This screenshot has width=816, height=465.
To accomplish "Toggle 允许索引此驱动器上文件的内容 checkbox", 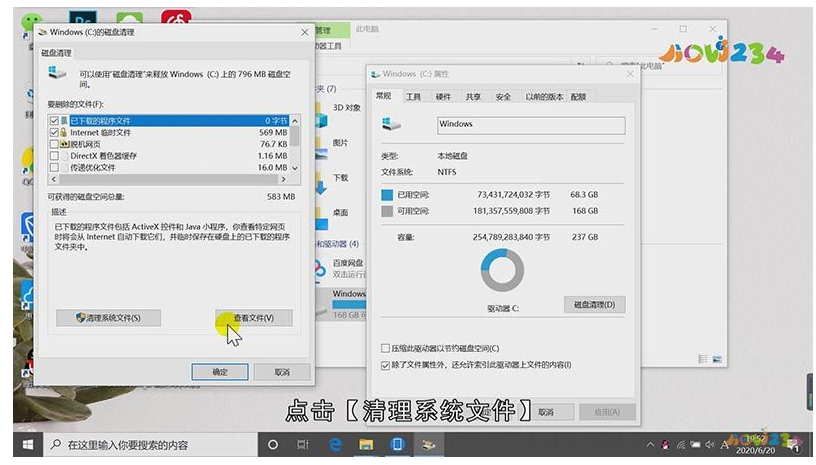I will click(x=386, y=365).
